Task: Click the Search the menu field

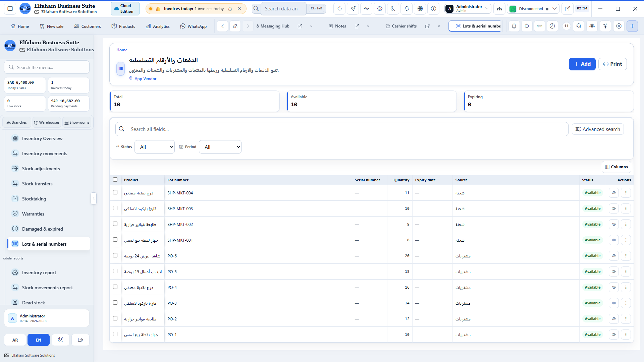Action: pos(47,67)
